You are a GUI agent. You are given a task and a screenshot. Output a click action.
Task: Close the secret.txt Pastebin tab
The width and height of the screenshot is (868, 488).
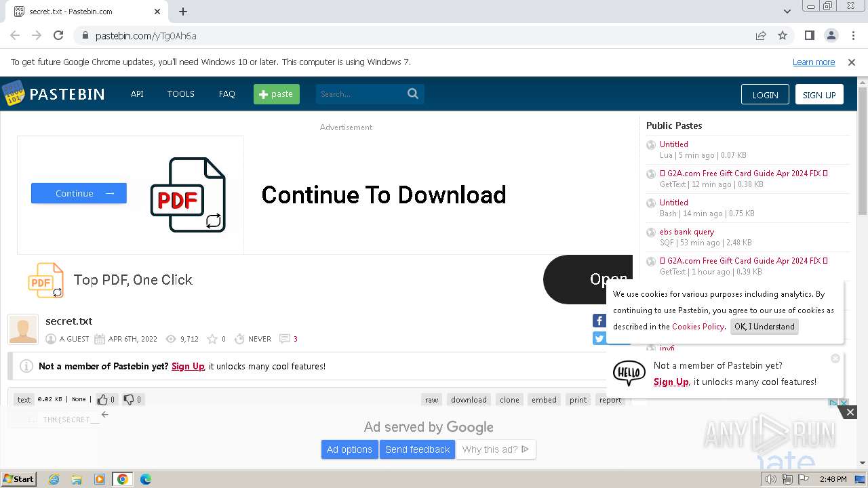[157, 12]
